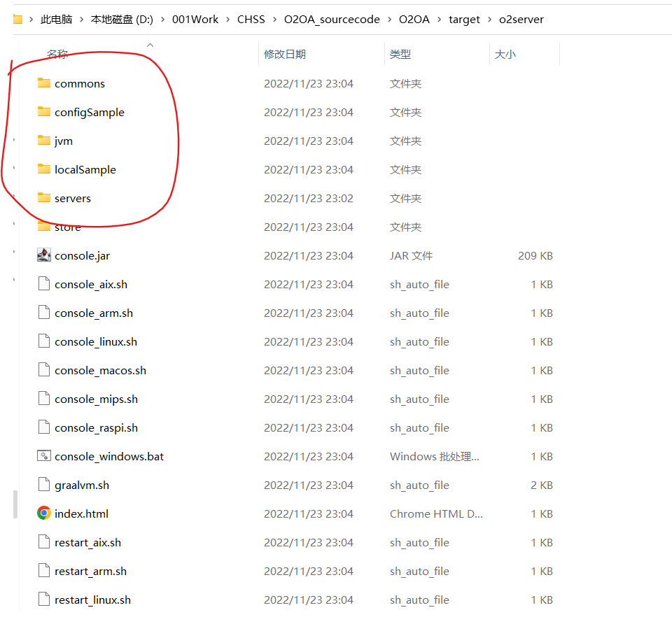Image resolution: width=672 pixels, height=624 pixels.
Task: Select the console_raspi.sh file icon
Action: click(43, 427)
